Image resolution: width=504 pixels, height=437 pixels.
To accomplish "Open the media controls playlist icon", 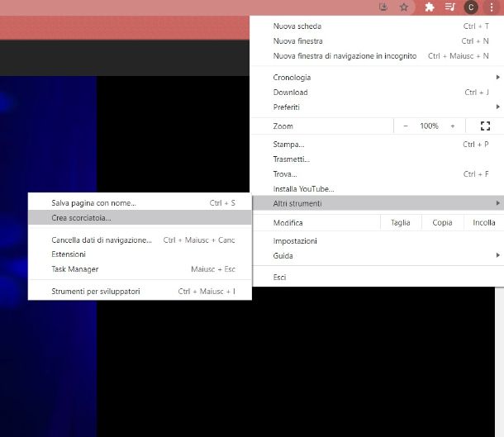I will click(x=450, y=7).
